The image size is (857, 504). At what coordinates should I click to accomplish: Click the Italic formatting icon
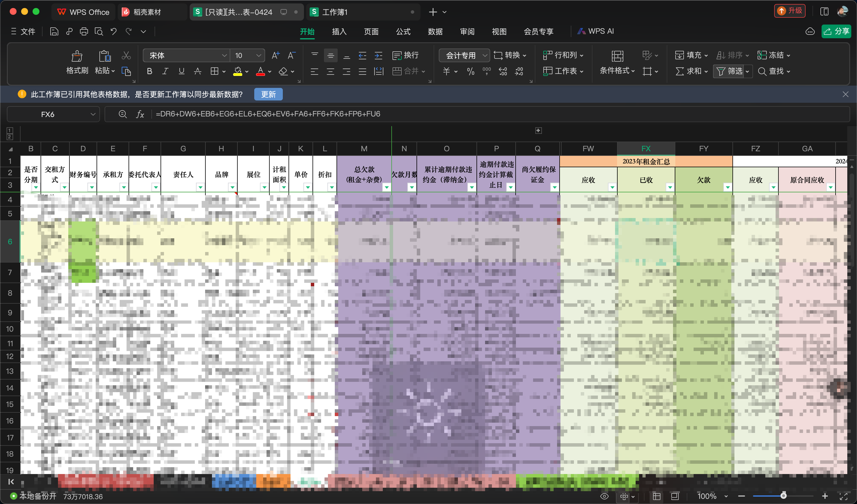(x=165, y=71)
